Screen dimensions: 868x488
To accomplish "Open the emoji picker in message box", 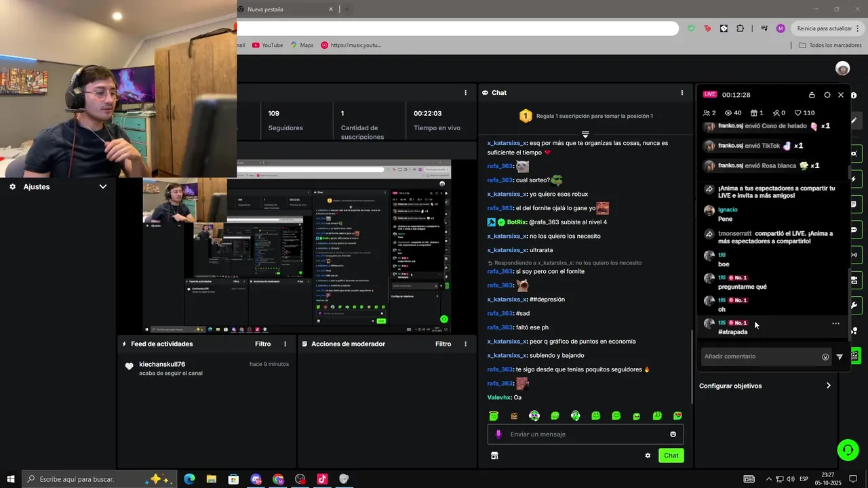I will click(673, 434).
